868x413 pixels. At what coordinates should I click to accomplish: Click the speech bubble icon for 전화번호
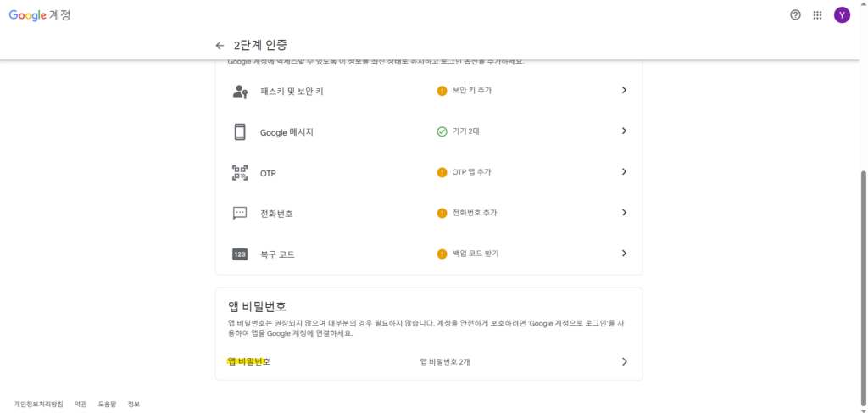pos(240,213)
